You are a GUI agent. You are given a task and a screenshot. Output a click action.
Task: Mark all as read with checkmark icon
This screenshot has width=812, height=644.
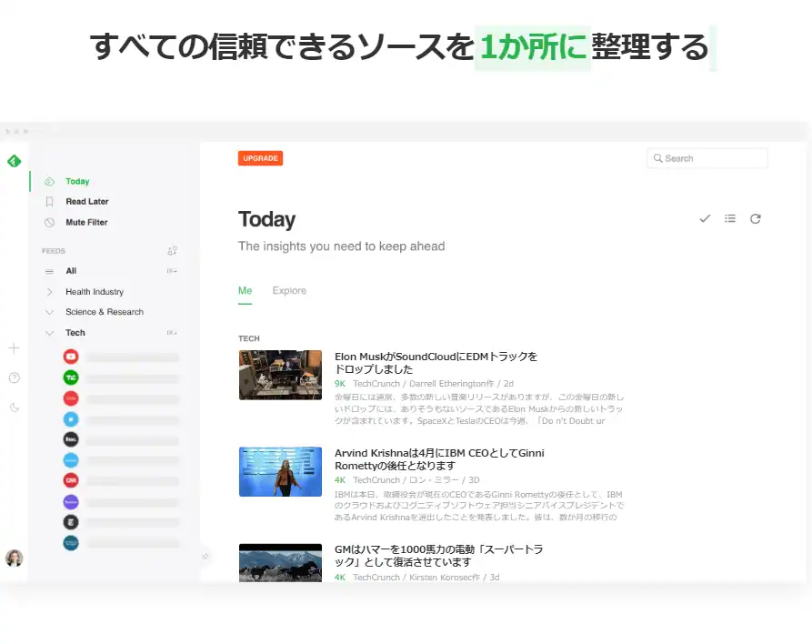705,218
